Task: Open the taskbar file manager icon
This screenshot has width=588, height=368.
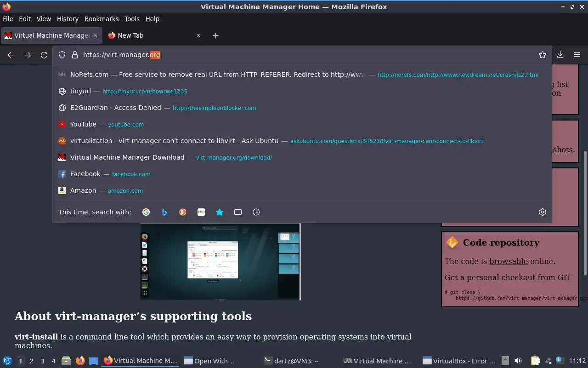Action: coord(66,361)
